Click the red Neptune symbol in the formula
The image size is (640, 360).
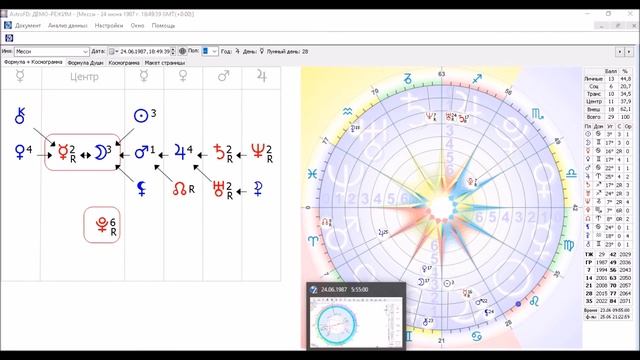pos(258,151)
